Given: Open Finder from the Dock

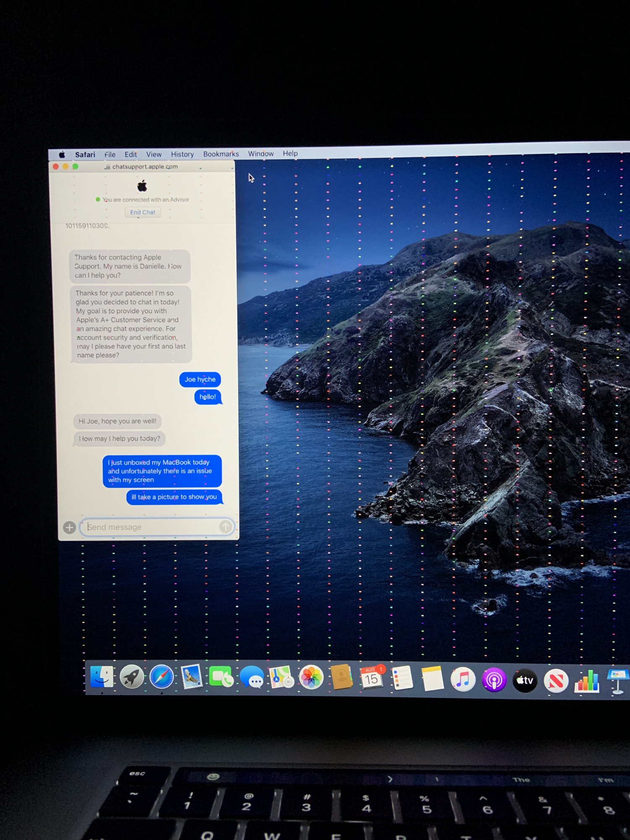Looking at the screenshot, I should pos(102,677).
